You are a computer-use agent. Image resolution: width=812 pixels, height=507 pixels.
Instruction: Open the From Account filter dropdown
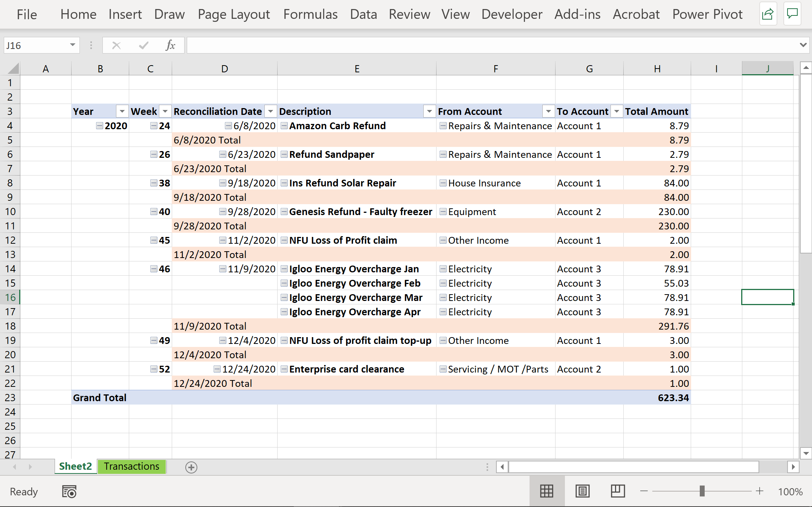[548, 111]
